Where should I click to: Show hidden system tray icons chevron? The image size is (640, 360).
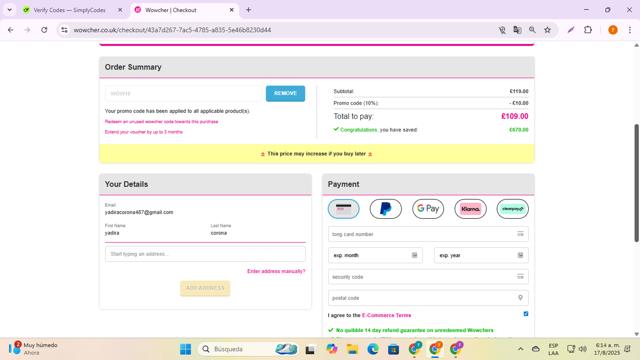(520, 349)
